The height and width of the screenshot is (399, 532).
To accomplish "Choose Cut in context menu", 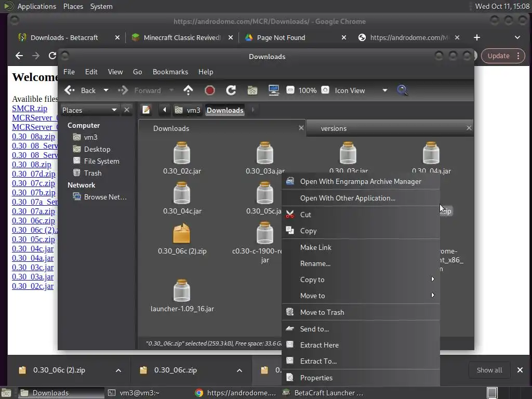I will [361, 215].
